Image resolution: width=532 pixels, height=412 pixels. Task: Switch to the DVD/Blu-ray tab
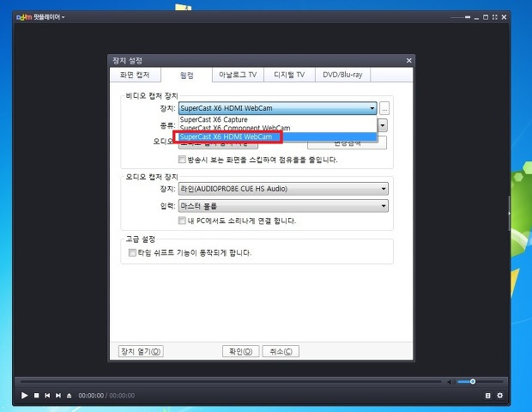click(x=342, y=75)
